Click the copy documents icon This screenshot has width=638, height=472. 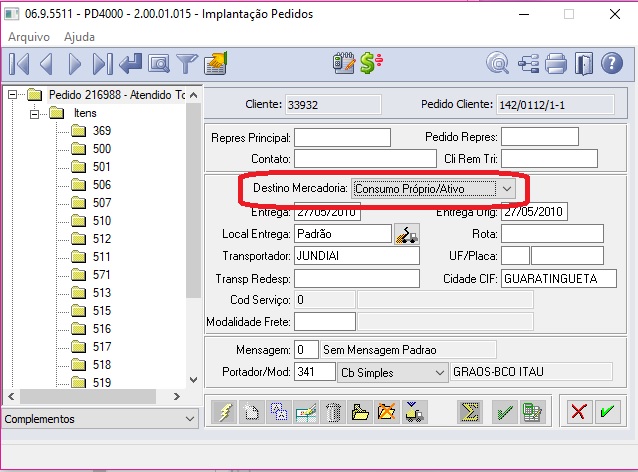tap(279, 412)
